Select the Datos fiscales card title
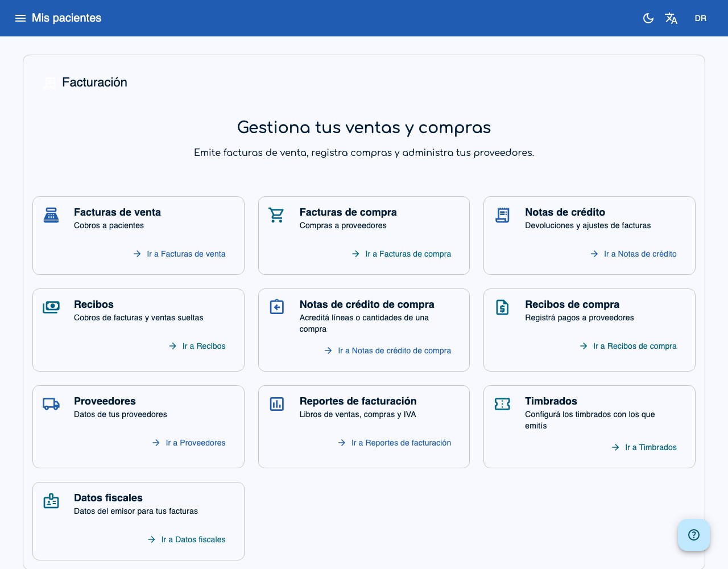This screenshot has width=728, height=569. [108, 498]
